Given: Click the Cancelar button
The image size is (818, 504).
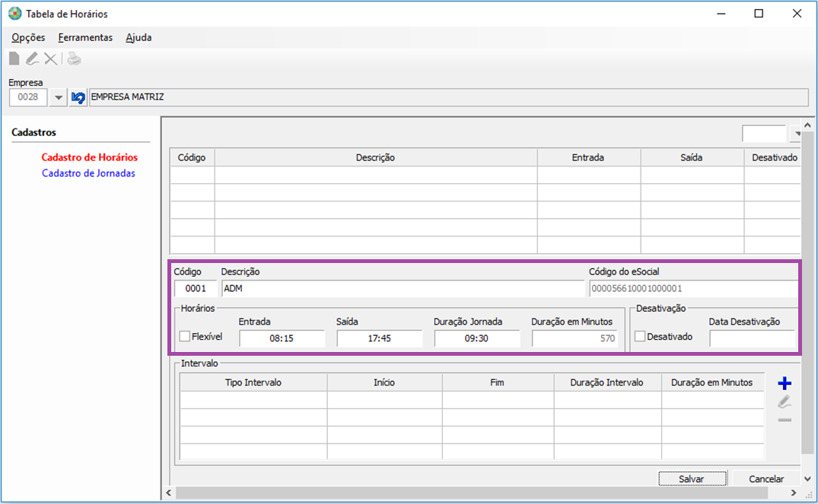Looking at the screenshot, I should (765, 478).
